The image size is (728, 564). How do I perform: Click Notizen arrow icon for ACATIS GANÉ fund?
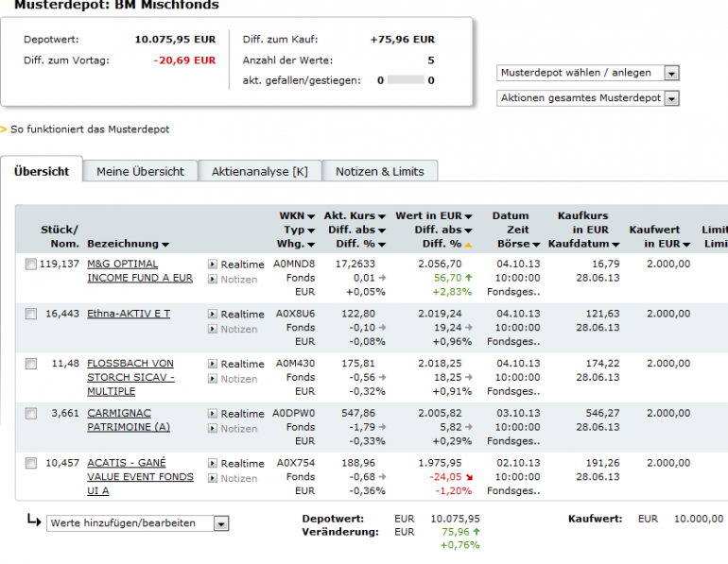(212, 478)
